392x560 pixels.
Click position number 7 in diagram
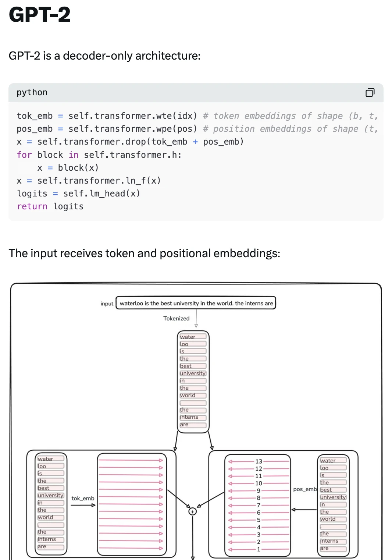(259, 505)
